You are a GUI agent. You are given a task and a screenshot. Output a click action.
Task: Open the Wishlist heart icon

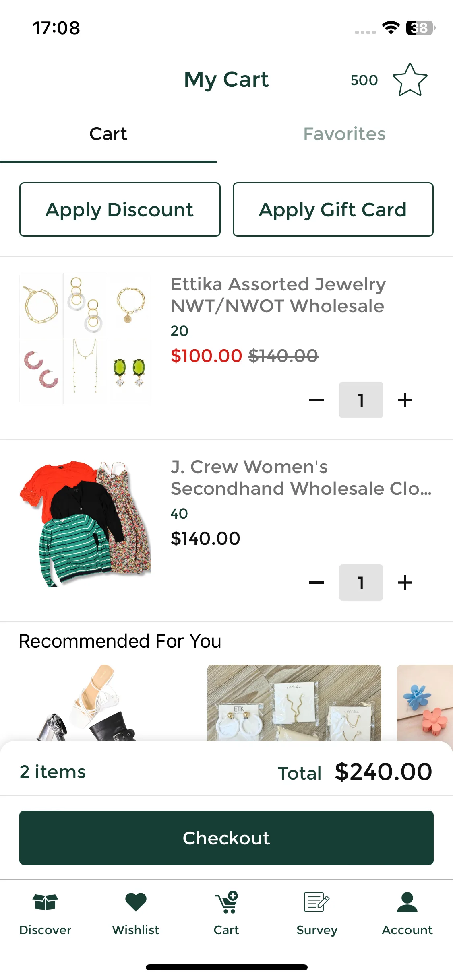[x=136, y=902]
